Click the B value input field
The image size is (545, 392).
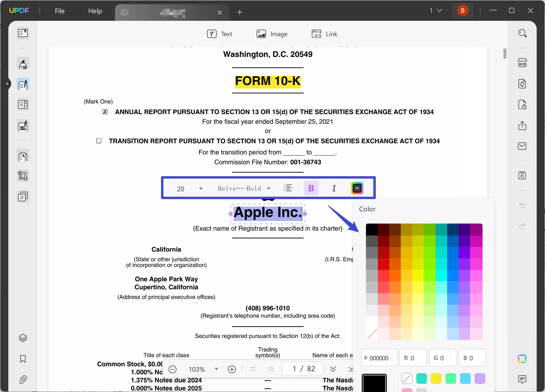coord(472,358)
